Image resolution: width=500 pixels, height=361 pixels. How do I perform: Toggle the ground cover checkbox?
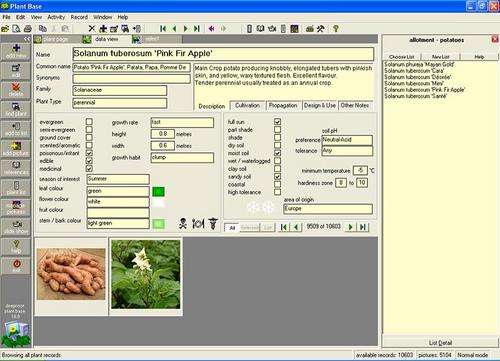tap(89, 137)
